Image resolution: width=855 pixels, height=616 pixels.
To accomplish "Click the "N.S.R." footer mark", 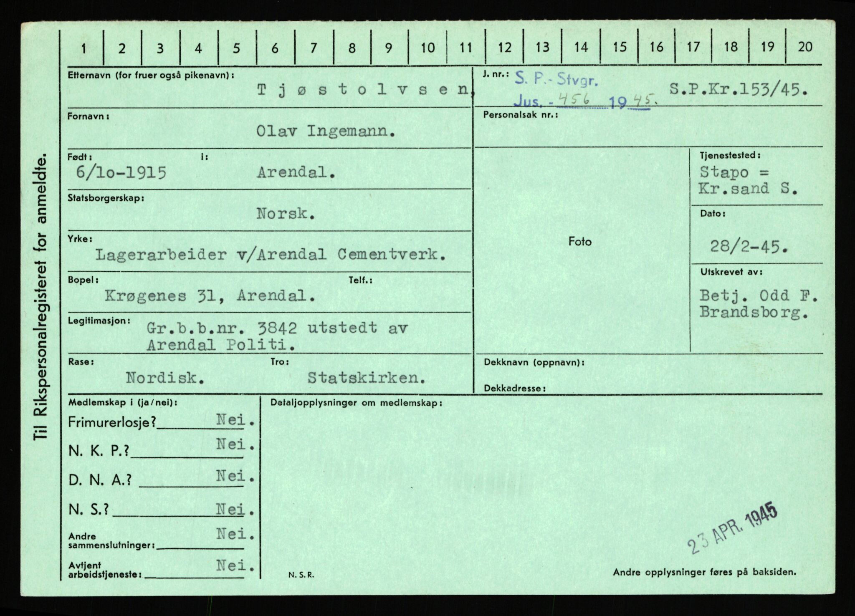I will pos(301,575).
